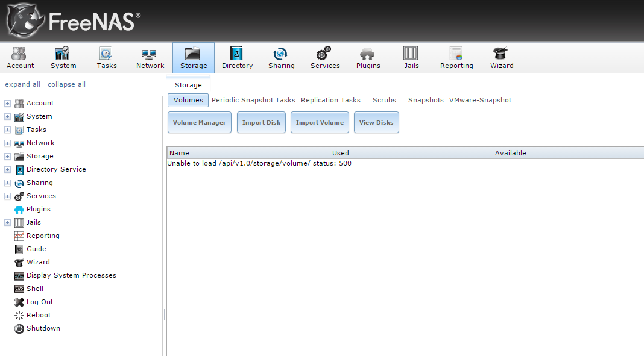Click the Volume Manager button
The image size is (644, 356).
(x=200, y=122)
